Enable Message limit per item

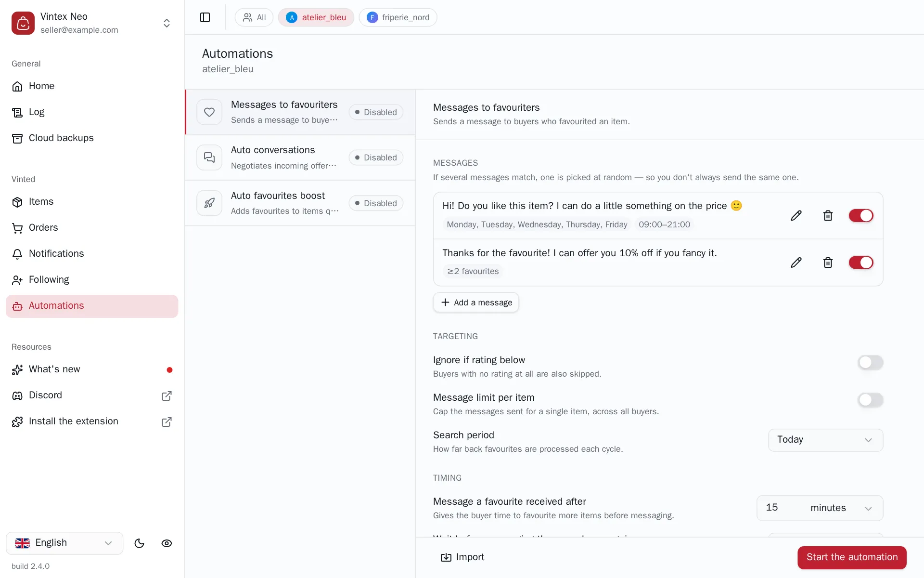click(x=871, y=400)
